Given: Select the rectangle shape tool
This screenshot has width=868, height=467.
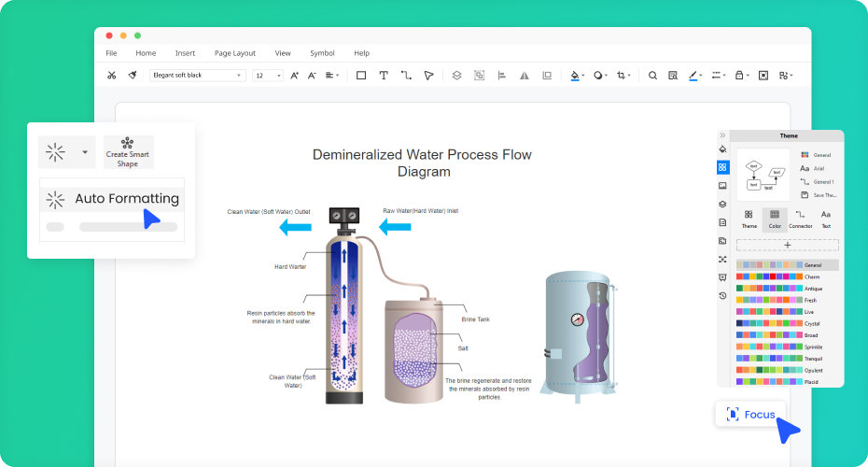Looking at the screenshot, I should click(361, 75).
